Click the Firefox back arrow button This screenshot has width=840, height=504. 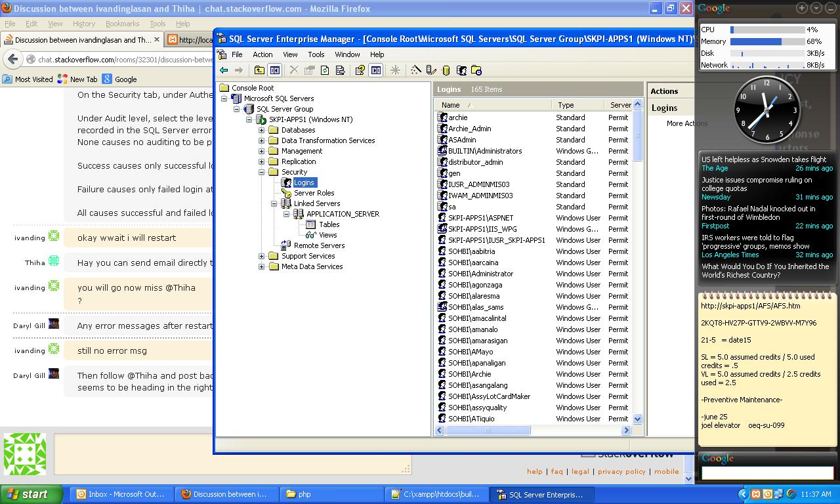(12, 59)
